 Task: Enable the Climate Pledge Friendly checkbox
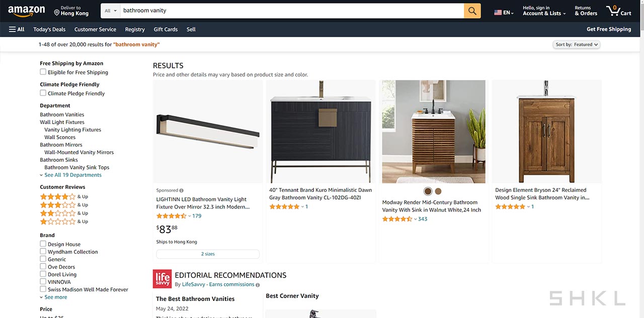pos(43,93)
